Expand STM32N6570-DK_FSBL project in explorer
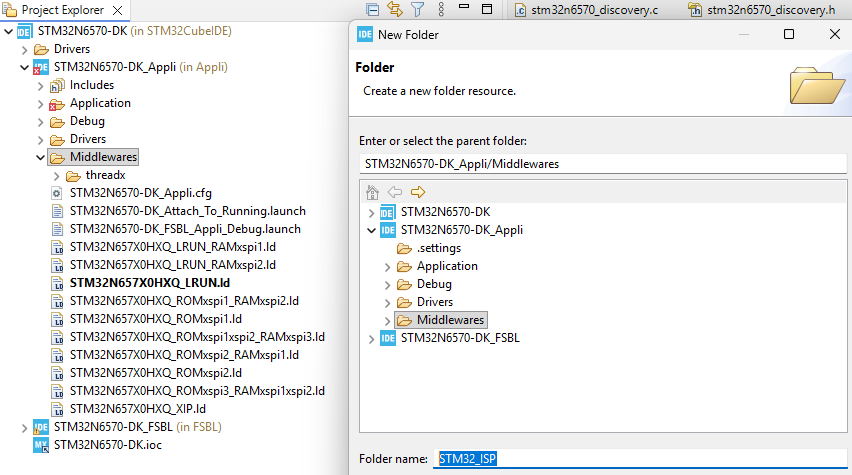Viewport: 852px width, 475px height. pos(24,428)
